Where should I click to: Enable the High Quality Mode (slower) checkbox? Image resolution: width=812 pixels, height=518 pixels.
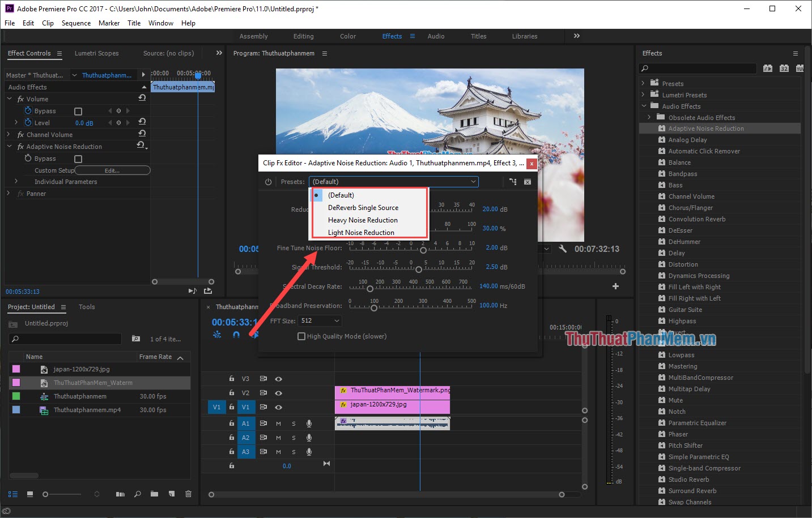click(x=301, y=336)
